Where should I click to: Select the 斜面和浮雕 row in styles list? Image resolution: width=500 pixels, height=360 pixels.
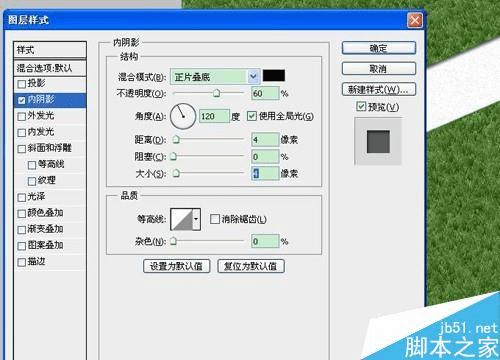[50, 149]
